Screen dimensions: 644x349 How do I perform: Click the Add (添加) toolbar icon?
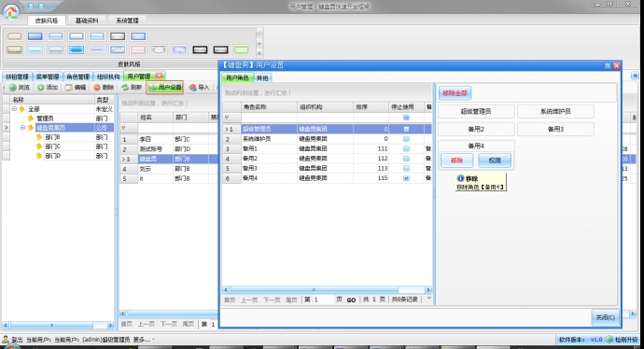(x=40, y=88)
